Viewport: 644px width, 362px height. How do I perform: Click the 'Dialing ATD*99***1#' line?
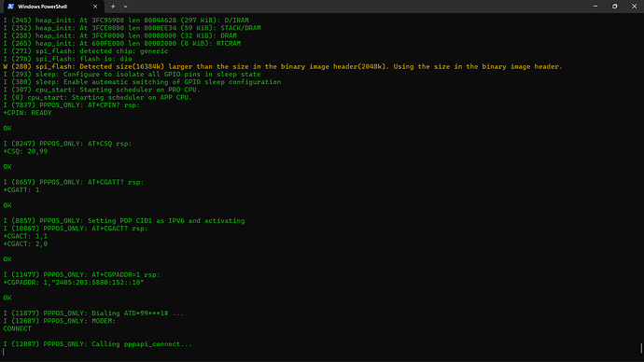[x=93, y=313]
